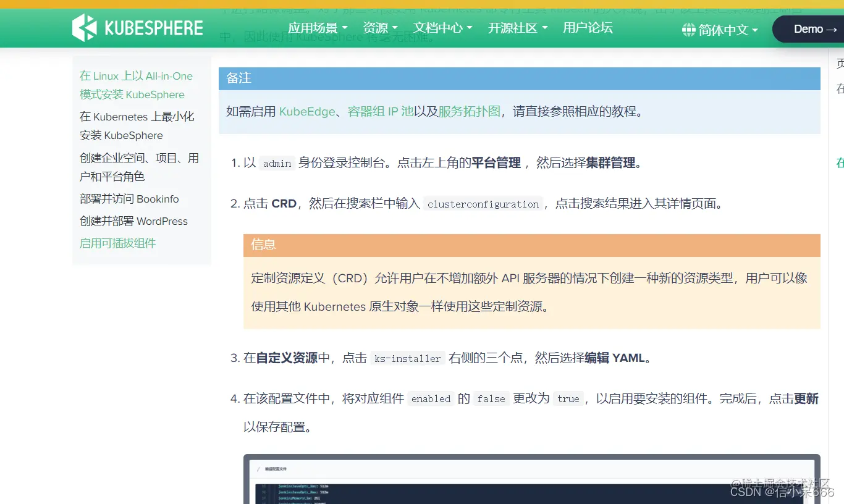Open 部署并访问 Bookinfo sidebar entry
This screenshot has width=844, height=504.
coord(130,198)
